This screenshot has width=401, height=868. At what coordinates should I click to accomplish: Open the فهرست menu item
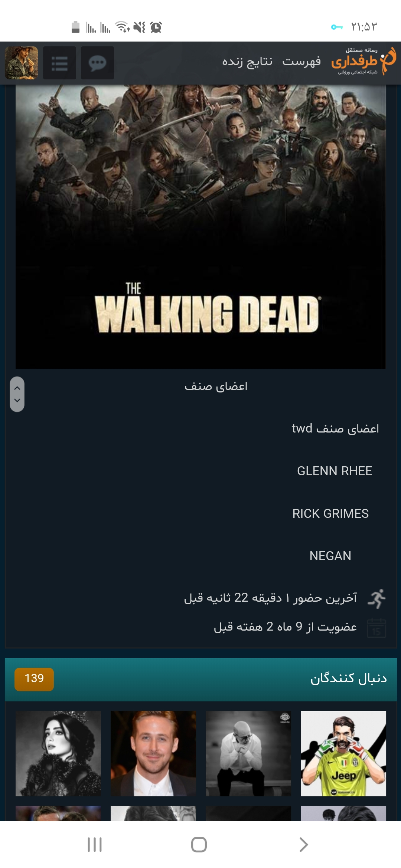point(301,62)
